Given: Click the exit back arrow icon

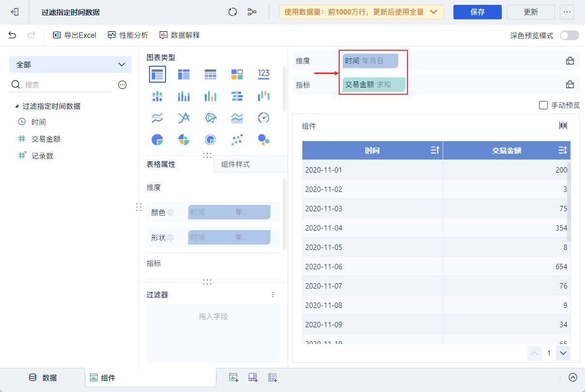Looking at the screenshot, I should 15,12.
